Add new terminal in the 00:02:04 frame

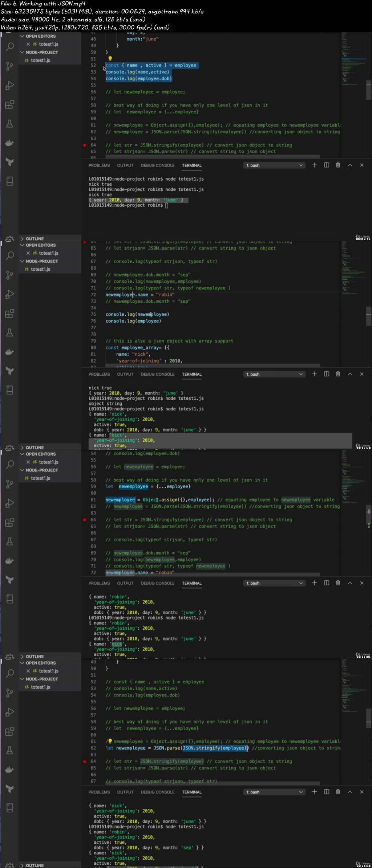(315, 165)
